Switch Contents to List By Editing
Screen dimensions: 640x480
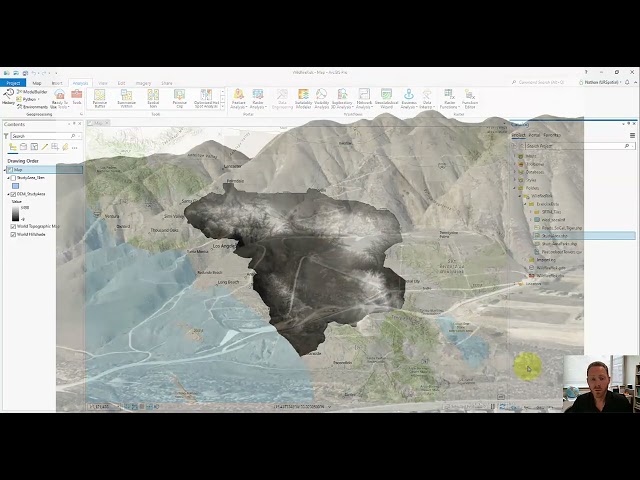44,147
